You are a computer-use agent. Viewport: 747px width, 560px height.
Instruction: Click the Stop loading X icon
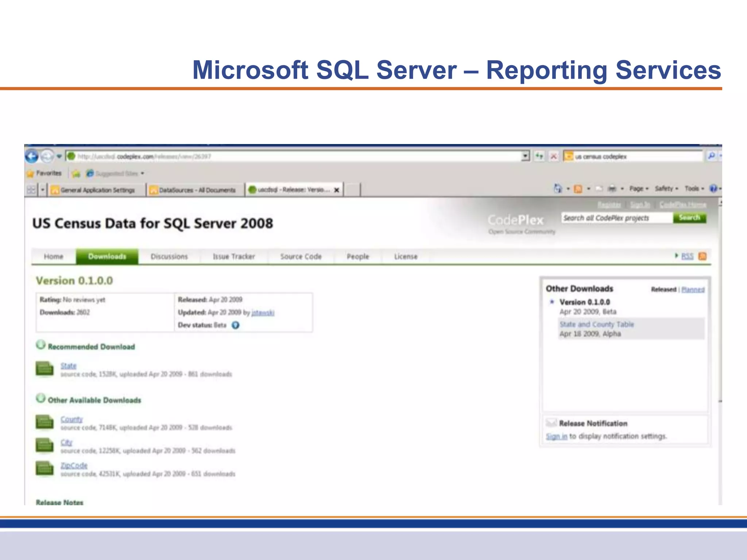[554, 156]
